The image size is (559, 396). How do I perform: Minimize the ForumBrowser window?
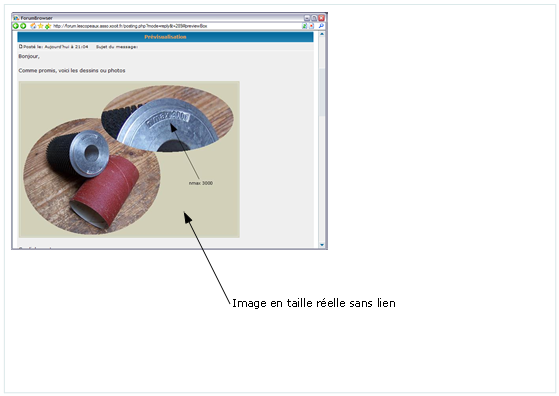coord(307,18)
